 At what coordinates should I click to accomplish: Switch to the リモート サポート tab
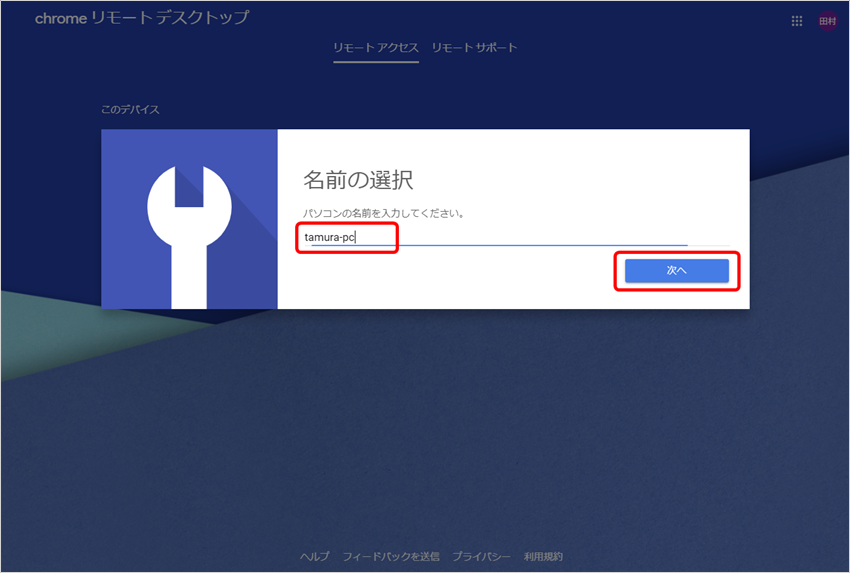474,48
